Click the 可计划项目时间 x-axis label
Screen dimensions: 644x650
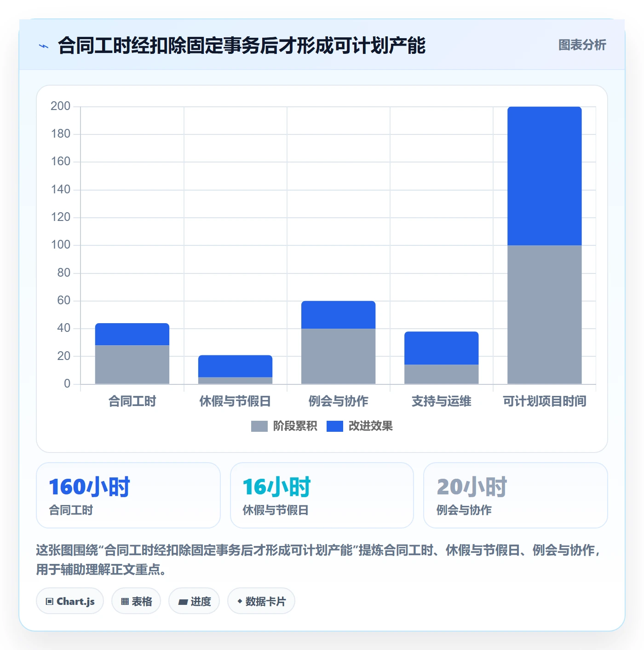(544, 401)
